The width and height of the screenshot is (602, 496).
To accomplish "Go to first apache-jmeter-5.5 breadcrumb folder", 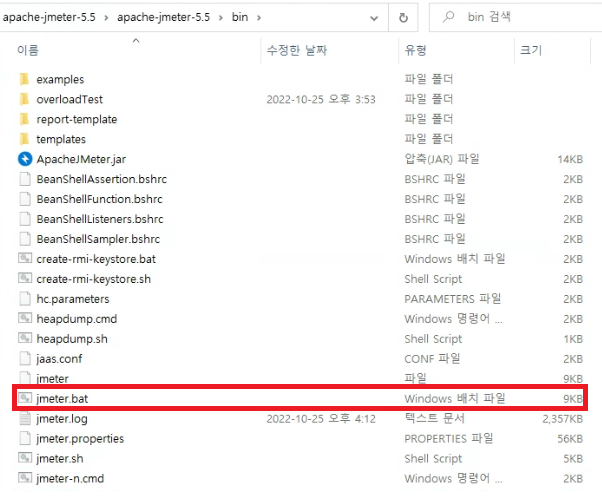I will 49,17.
